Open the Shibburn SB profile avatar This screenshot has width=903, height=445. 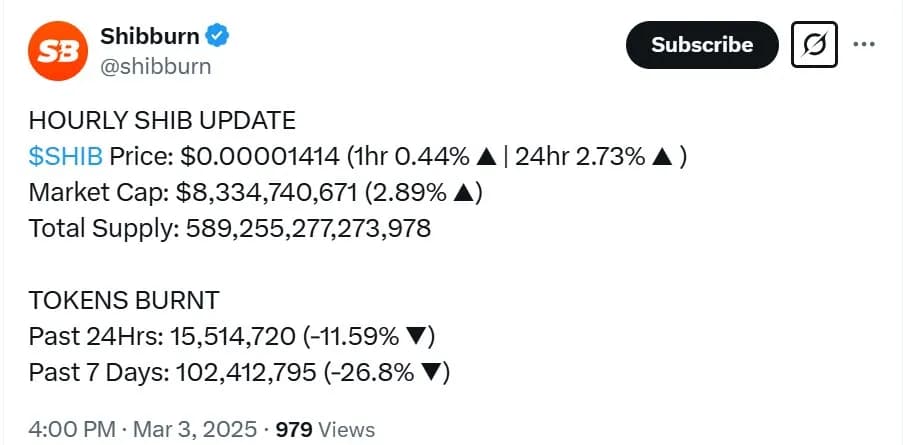(x=58, y=51)
